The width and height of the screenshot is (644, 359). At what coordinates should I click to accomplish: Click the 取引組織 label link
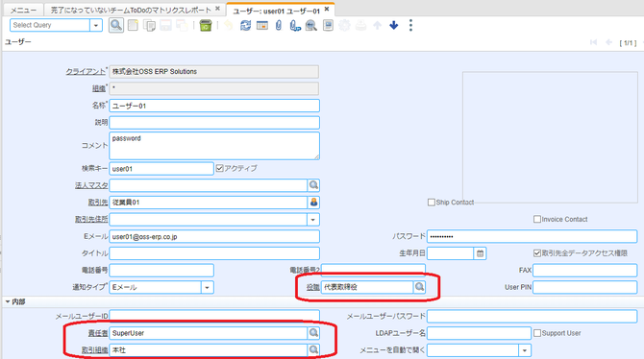pyautogui.click(x=94, y=350)
